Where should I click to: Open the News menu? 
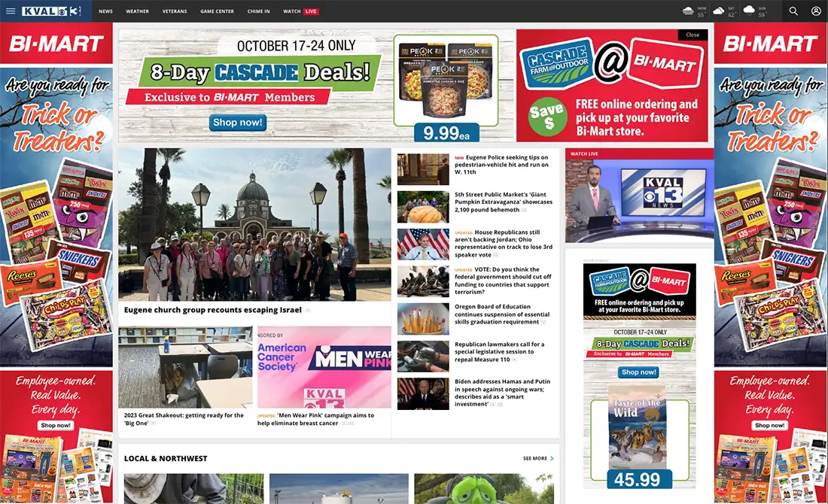105,11
